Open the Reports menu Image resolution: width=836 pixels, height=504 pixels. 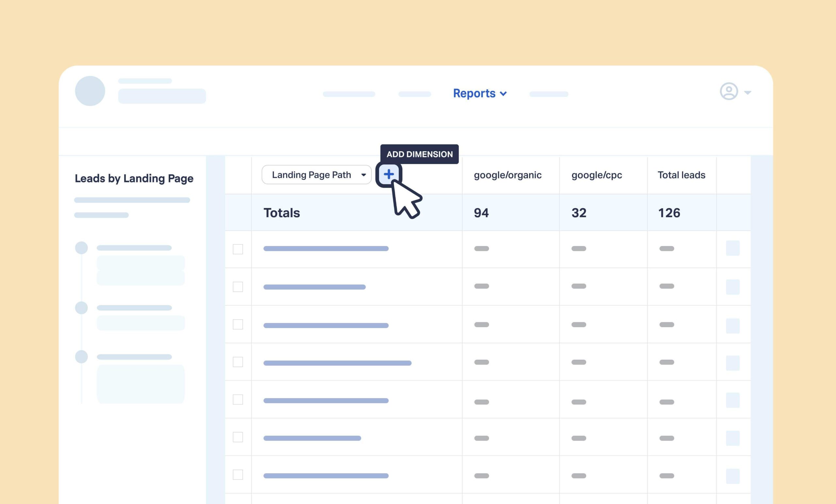pyautogui.click(x=480, y=93)
